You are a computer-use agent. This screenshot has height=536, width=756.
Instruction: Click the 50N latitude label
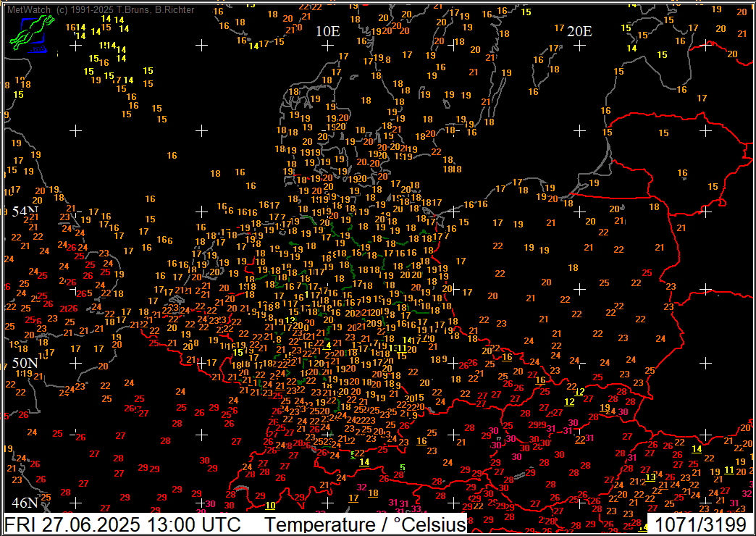point(25,364)
